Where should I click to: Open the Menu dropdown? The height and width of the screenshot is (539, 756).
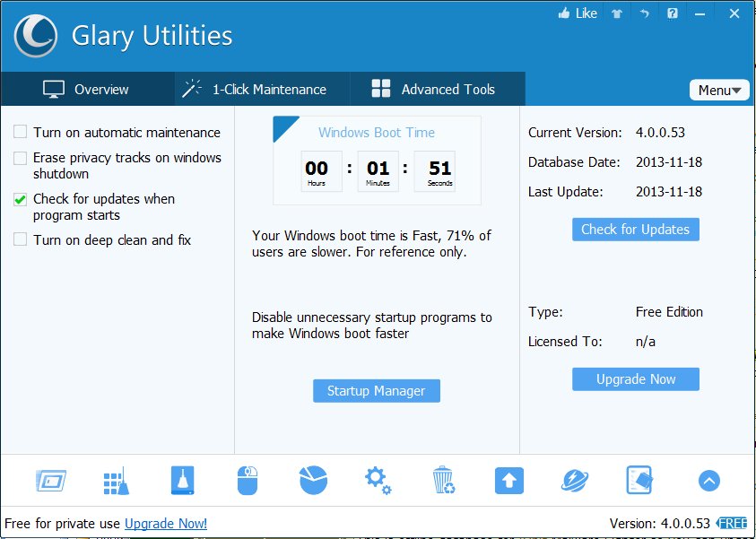[x=719, y=91]
